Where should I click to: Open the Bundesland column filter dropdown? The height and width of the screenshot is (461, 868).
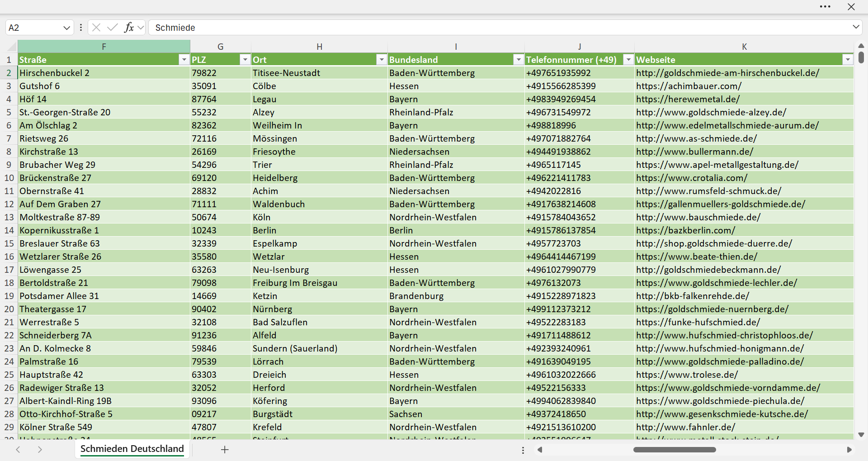(518, 60)
